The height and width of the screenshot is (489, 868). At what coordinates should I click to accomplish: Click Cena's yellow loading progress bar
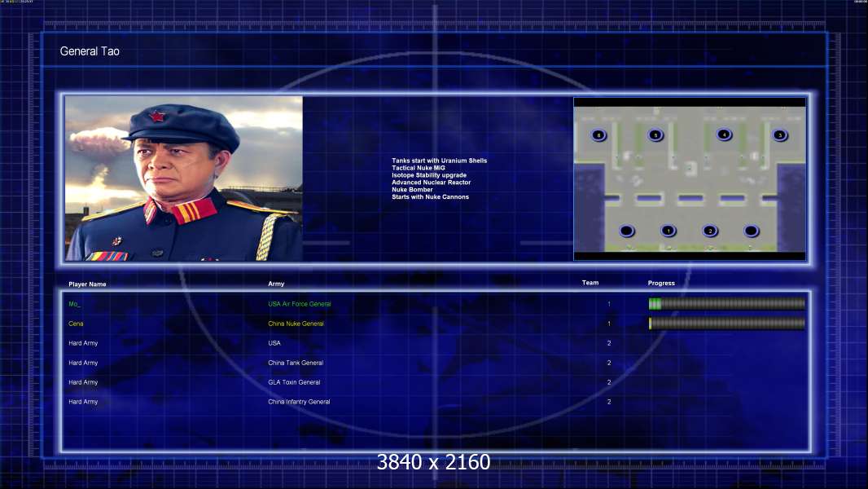click(727, 324)
